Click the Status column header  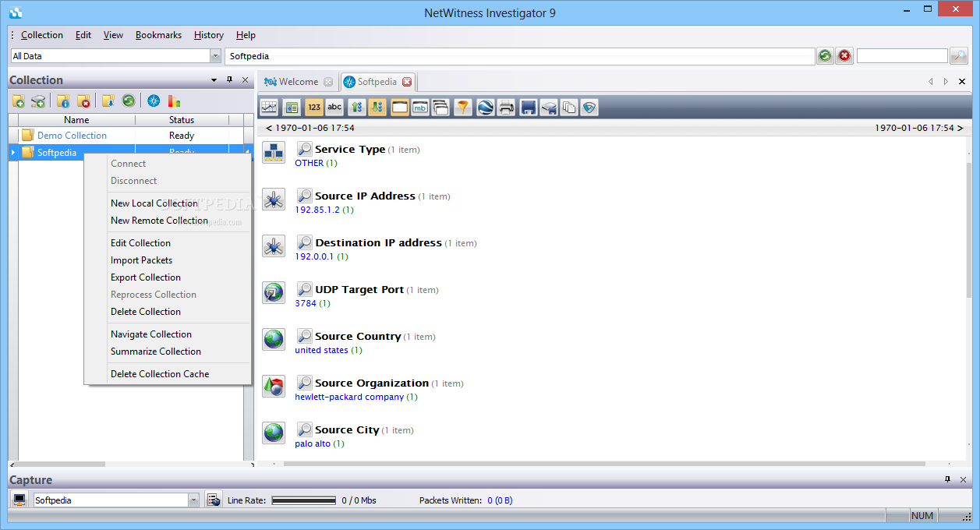coord(182,120)
